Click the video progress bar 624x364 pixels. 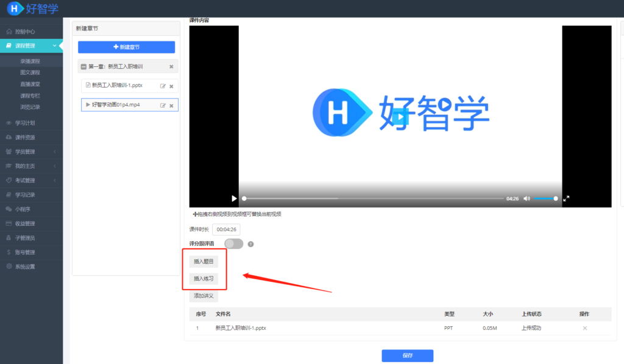(374, 198)
